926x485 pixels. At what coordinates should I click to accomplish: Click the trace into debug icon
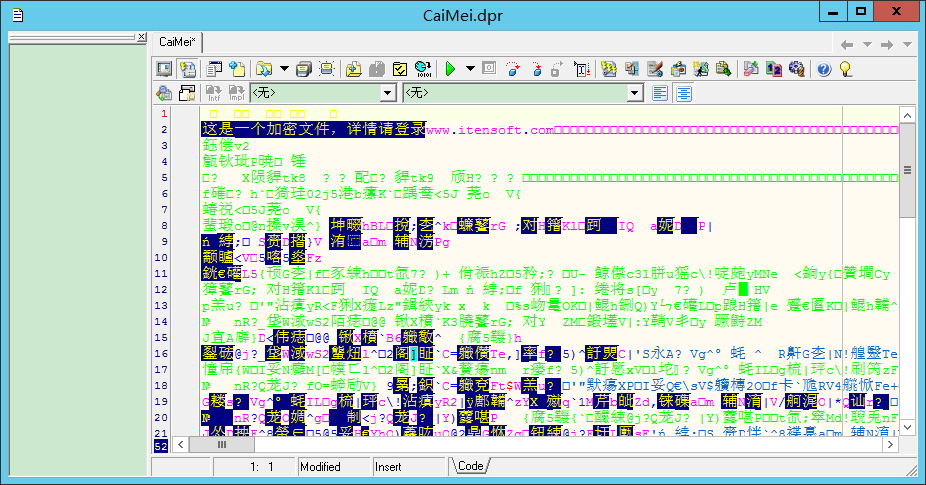click(536, 69)
